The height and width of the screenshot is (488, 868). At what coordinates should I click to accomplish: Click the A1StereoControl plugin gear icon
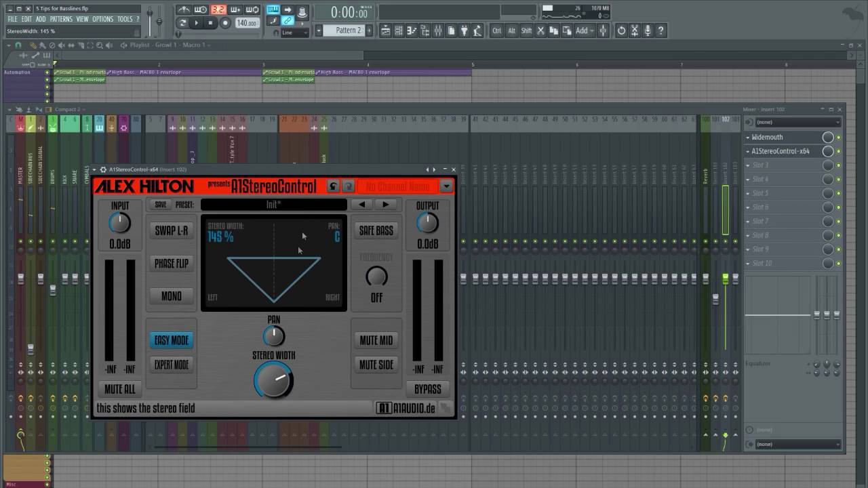[103, 169]
